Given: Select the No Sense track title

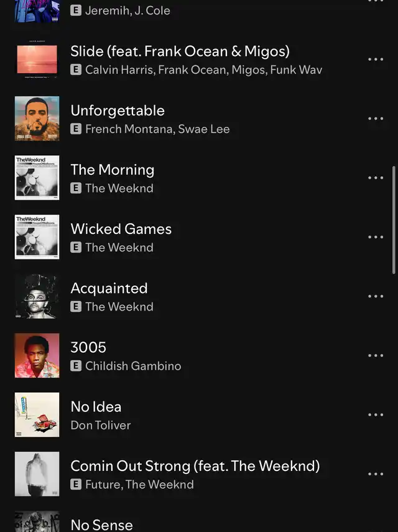Looking at the screenshot, I should click(x=102, y=525).
